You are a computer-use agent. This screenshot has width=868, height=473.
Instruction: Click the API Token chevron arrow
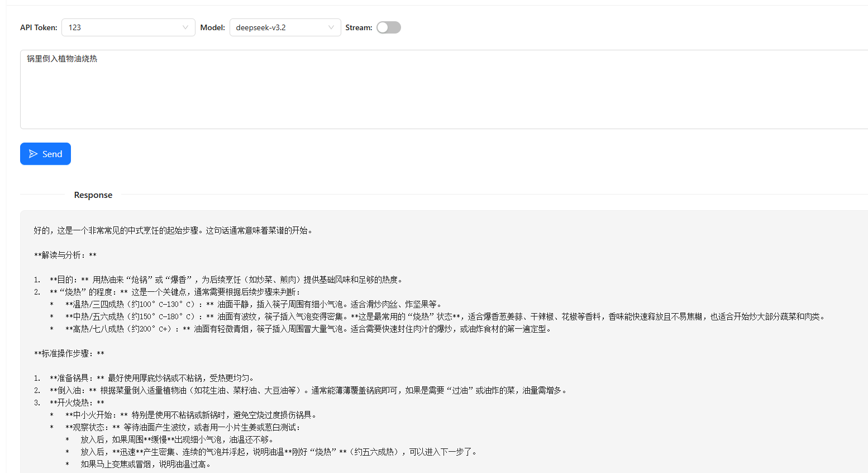pos(185,27)
